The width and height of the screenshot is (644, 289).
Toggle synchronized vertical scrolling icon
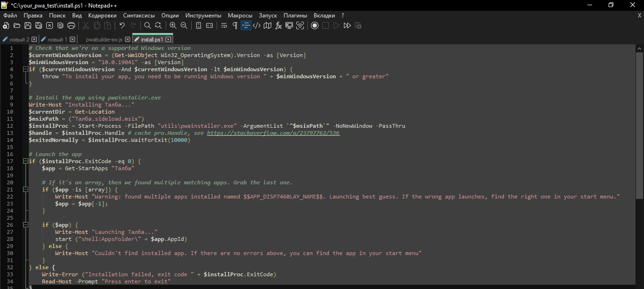(199, 25)
